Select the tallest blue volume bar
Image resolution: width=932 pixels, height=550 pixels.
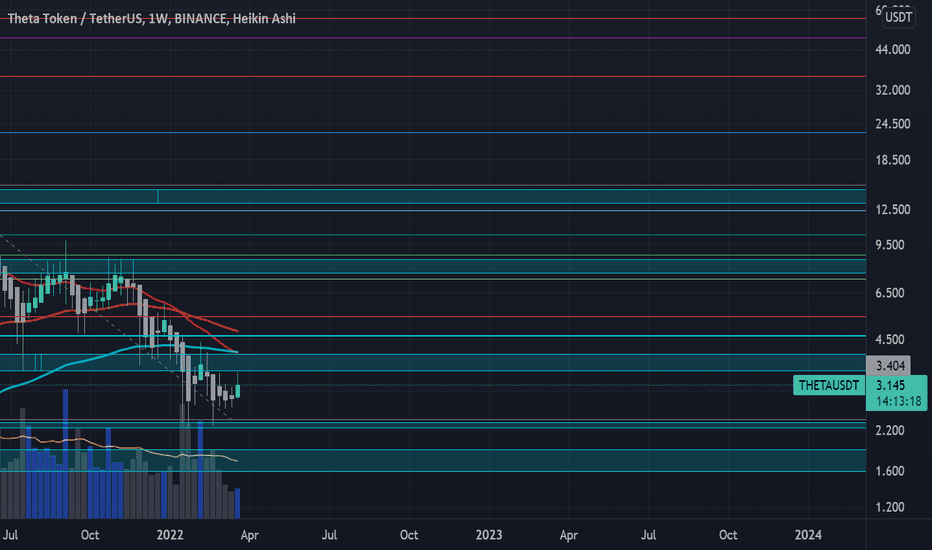[x=65, y=453]
